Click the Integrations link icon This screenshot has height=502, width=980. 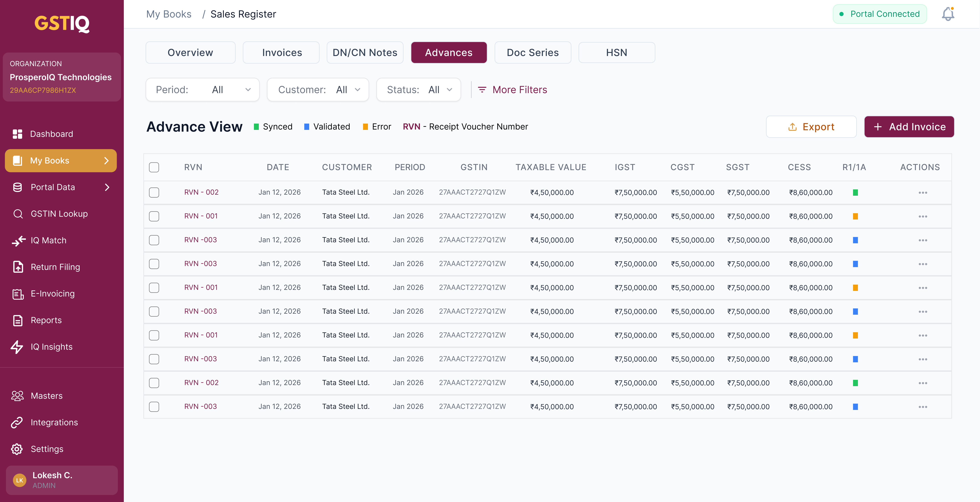point(17,423)
